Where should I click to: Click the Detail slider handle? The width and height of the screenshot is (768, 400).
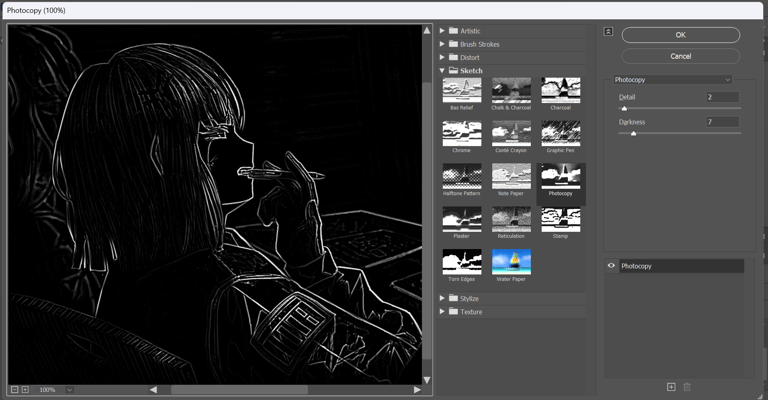pos(624,108)
